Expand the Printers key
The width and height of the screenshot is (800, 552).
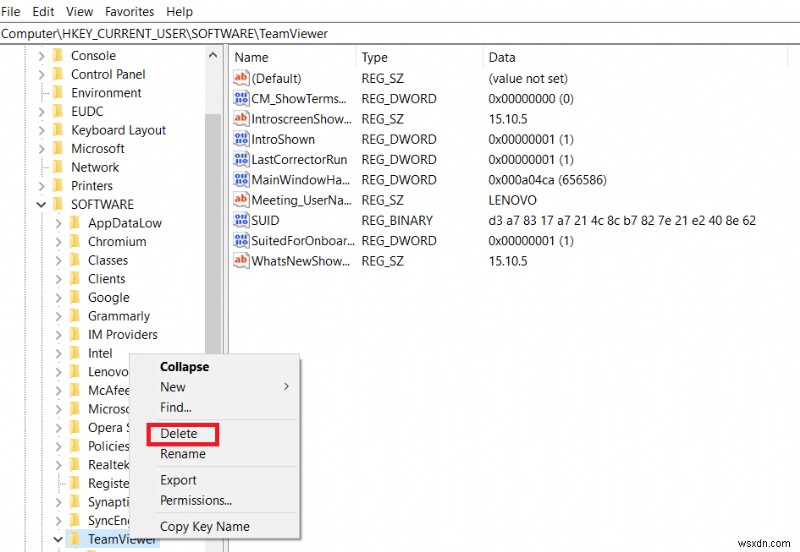[41, 186]
